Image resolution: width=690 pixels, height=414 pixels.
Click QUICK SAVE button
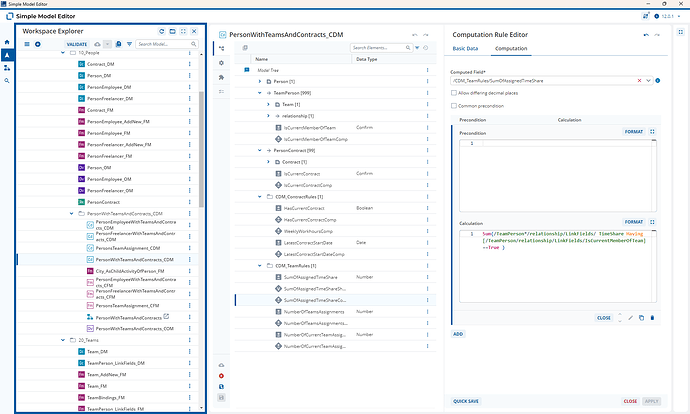[466, 401]
